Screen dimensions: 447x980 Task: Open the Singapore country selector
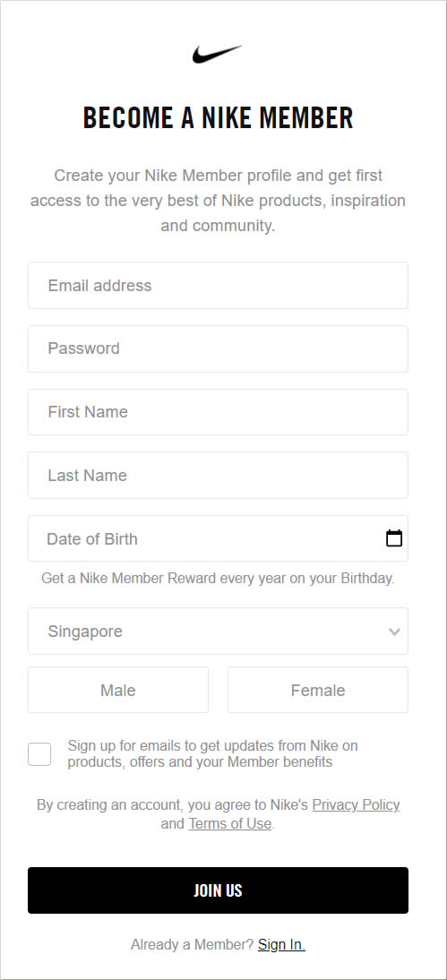click(x=218, y=632)
